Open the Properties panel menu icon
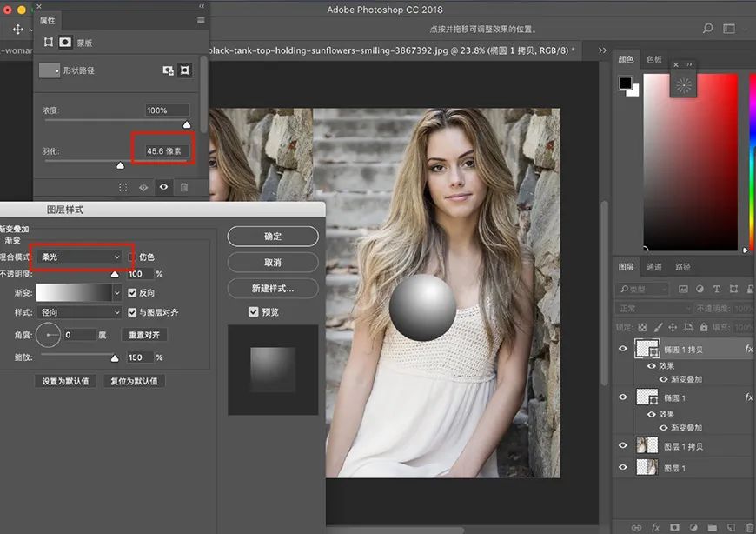The height and width of the screenshot is (534, 756). point(201,21)
